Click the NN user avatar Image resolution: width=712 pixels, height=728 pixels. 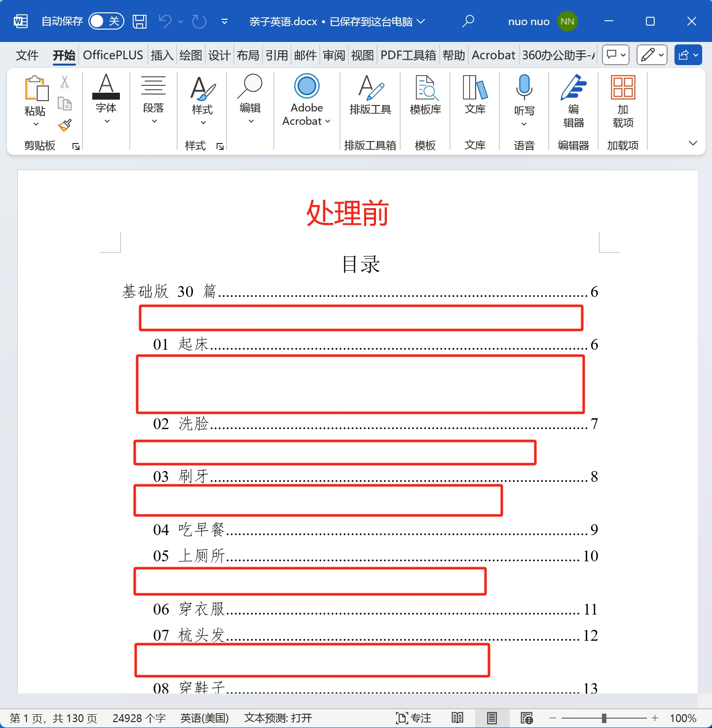pos(567,21)
